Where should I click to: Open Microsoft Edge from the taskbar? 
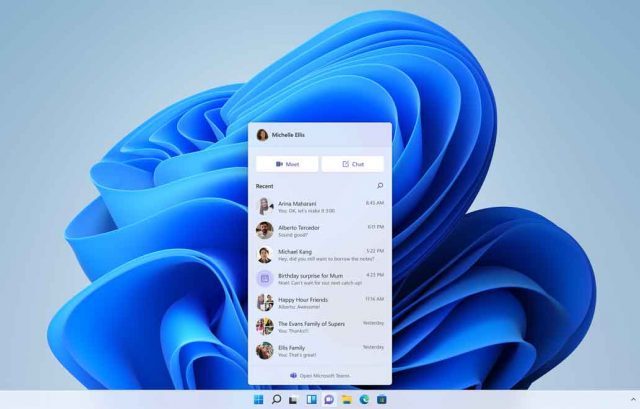[x=363, y=400]
